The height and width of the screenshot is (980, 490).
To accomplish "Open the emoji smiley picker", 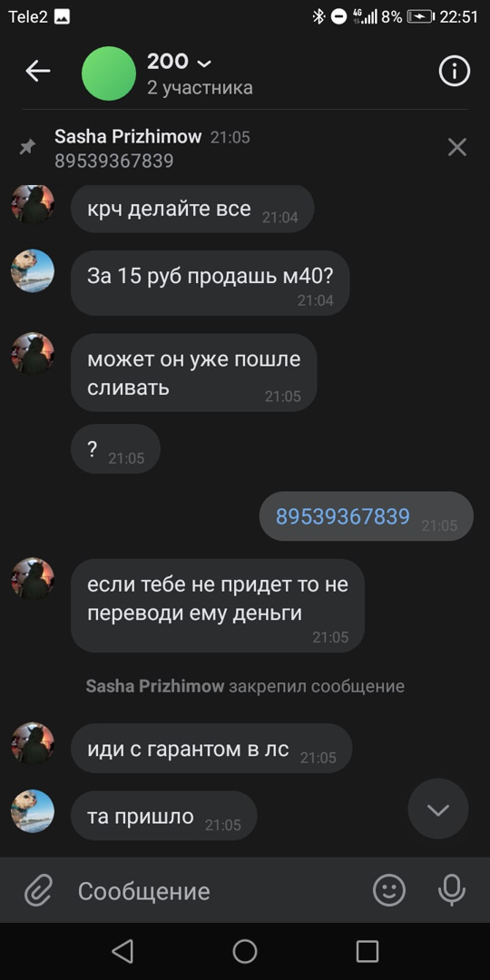I will pos(388,890).
